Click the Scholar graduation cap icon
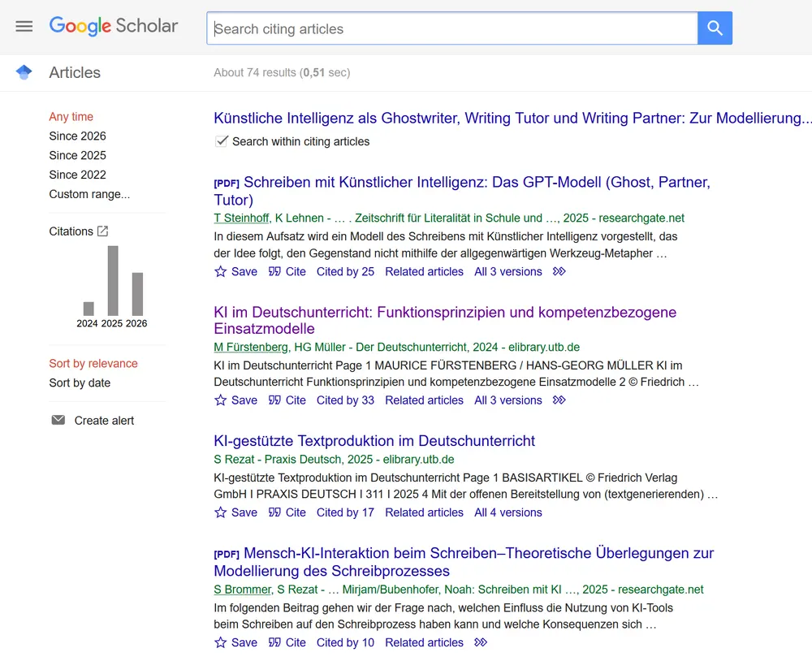 [x=24, y=72]
